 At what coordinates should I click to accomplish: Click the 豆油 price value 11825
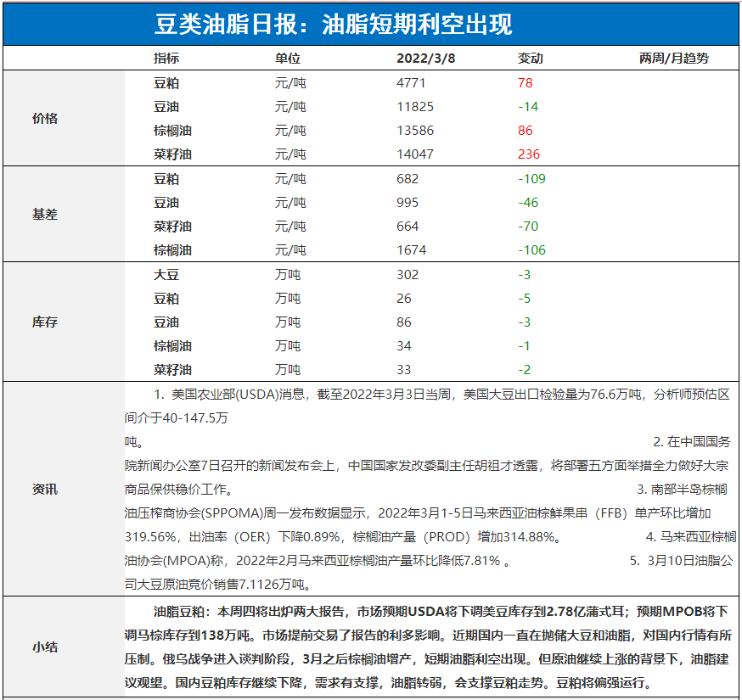(415, 107)
